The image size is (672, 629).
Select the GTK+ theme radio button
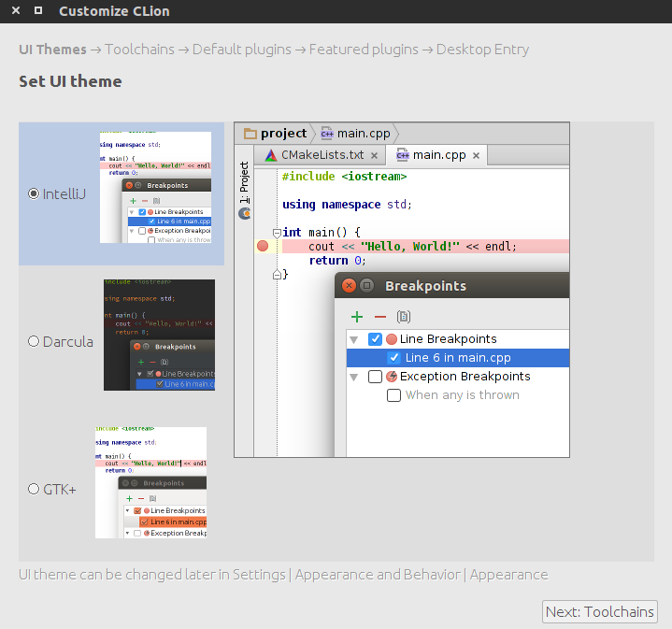tap(34, 489)
